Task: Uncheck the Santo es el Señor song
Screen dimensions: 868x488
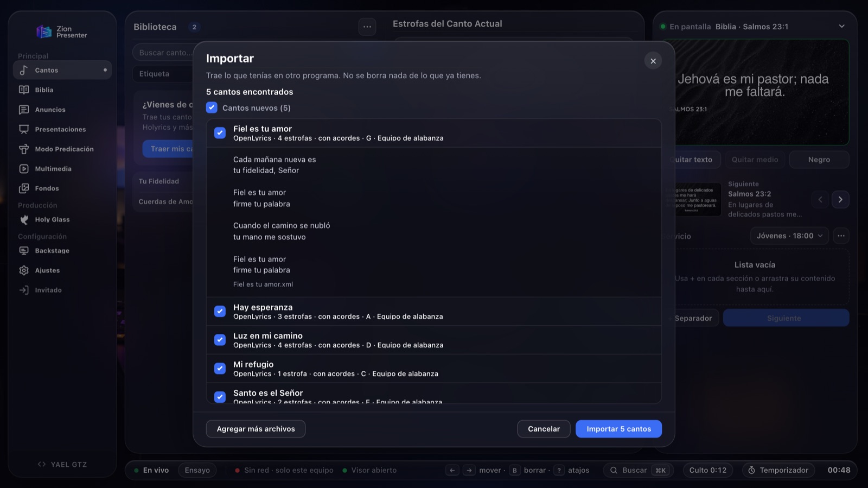Action: click(220, 397)
